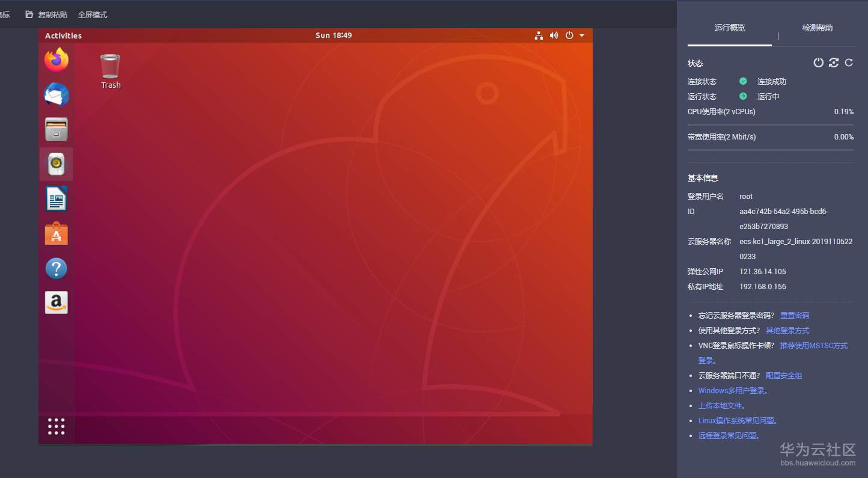Click the restart arrows icon beside 状态
The image size is (868, 478).
click(x=834, y=63)
